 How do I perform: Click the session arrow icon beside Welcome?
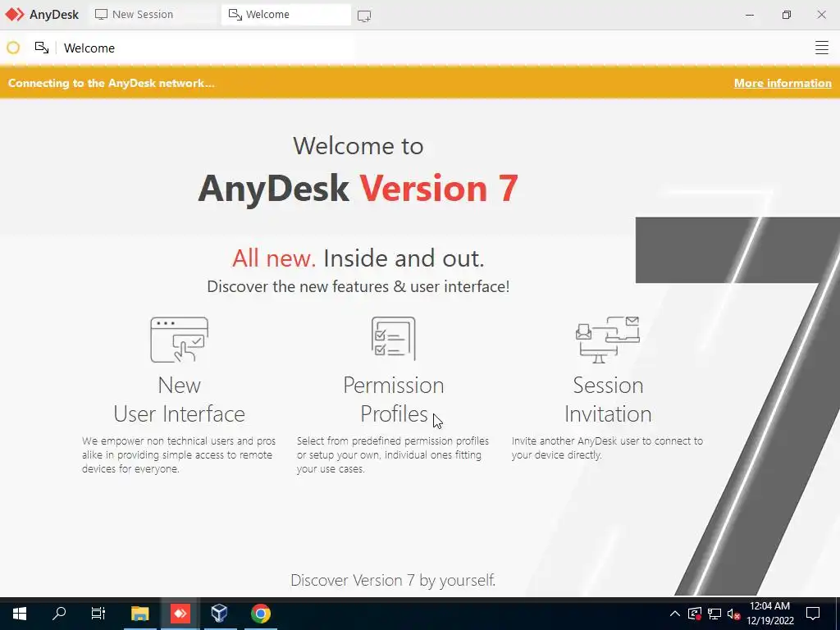(x=42, y=48)
